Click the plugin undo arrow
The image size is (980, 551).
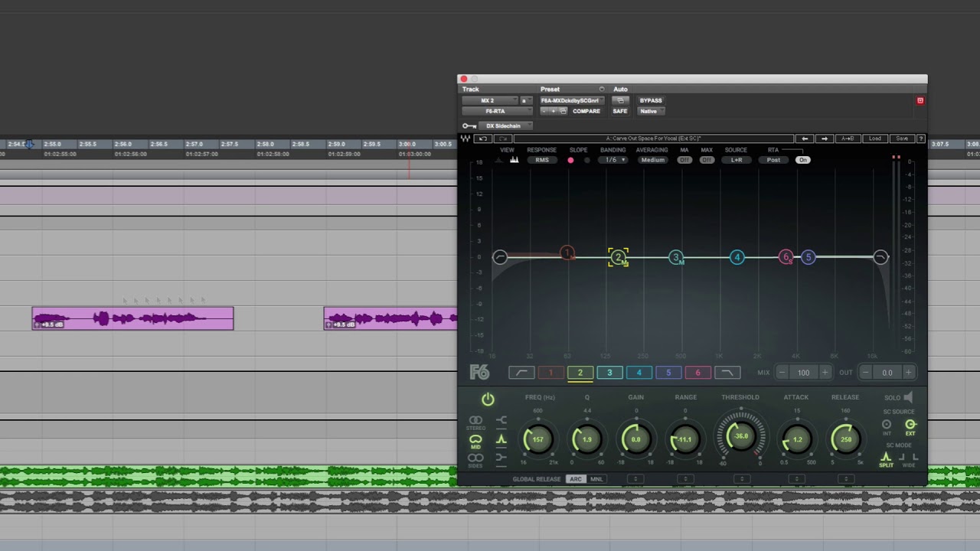click(x=482, y=139)
